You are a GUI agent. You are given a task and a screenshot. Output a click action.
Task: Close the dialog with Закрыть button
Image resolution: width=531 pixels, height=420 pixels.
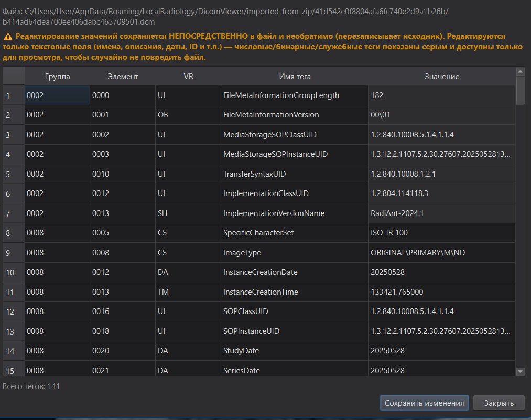(x=499, y=403)
